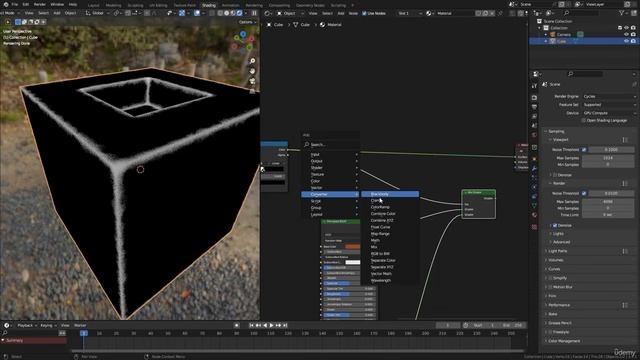Click the Camera object icon in outliner
The height and width of the screenshot is (360, 640).
tap(553, 35)
